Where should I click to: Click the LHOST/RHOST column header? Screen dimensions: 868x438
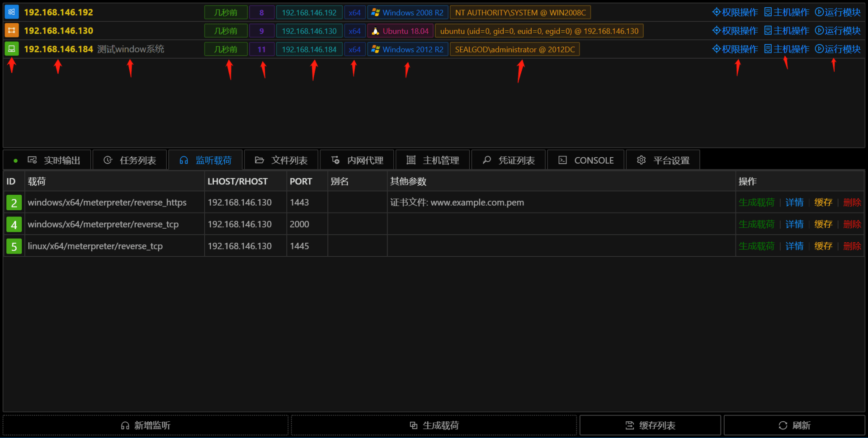coord(245,181)
